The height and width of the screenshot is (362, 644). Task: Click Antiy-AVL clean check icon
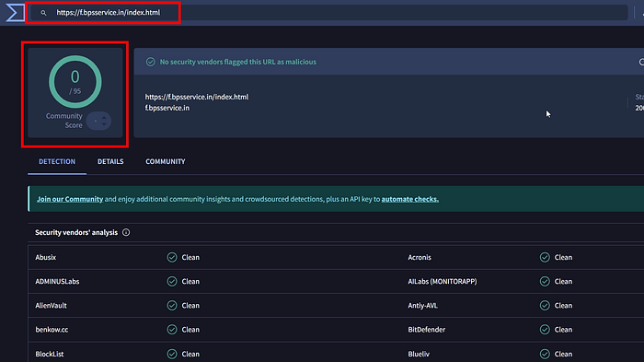click(x=545, y=306)
